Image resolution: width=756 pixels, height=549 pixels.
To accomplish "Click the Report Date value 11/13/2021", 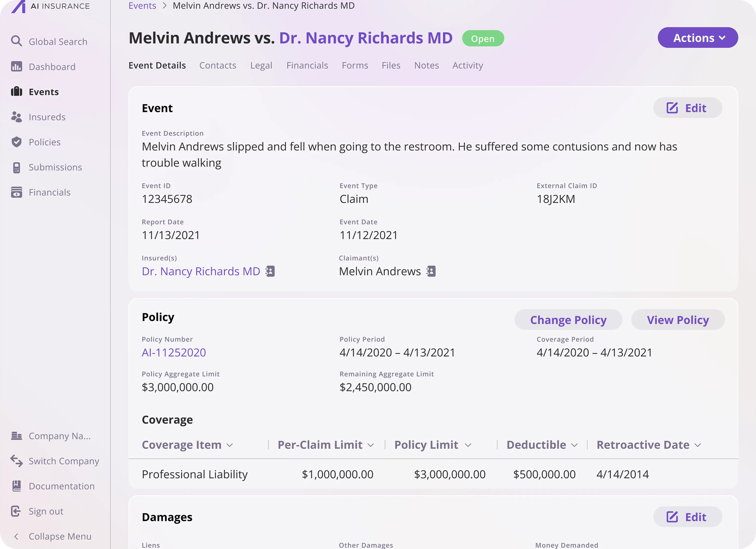I will (171, 235).
